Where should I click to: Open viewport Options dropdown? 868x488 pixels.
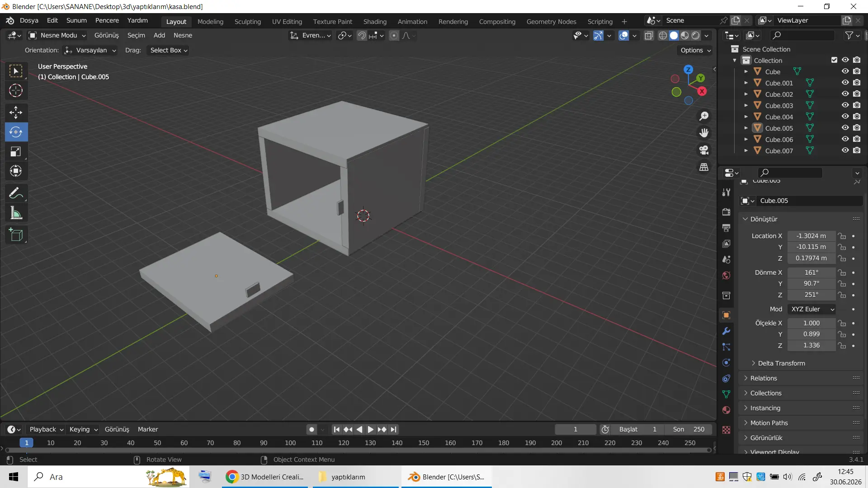695,50
